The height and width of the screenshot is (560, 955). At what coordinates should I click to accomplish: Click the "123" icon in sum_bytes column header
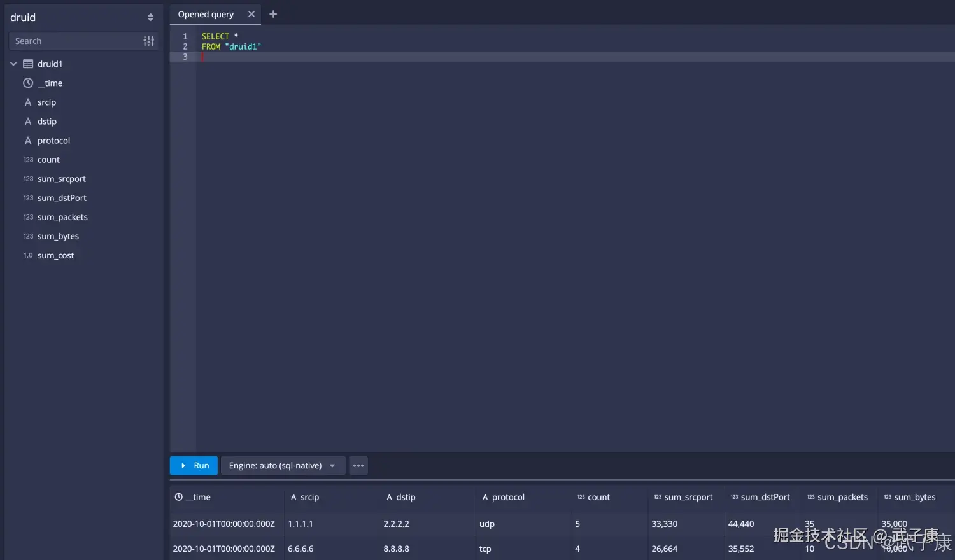pos(888,497)
